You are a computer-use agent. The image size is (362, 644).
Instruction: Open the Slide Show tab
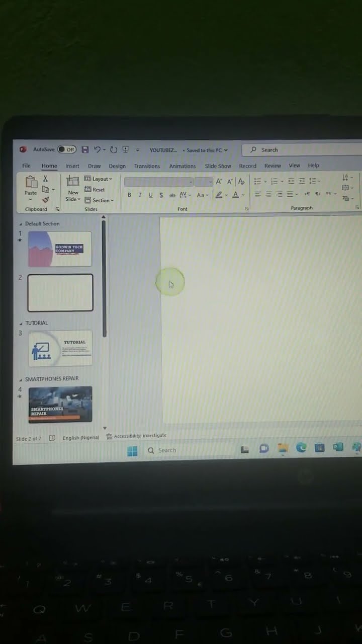218,166
